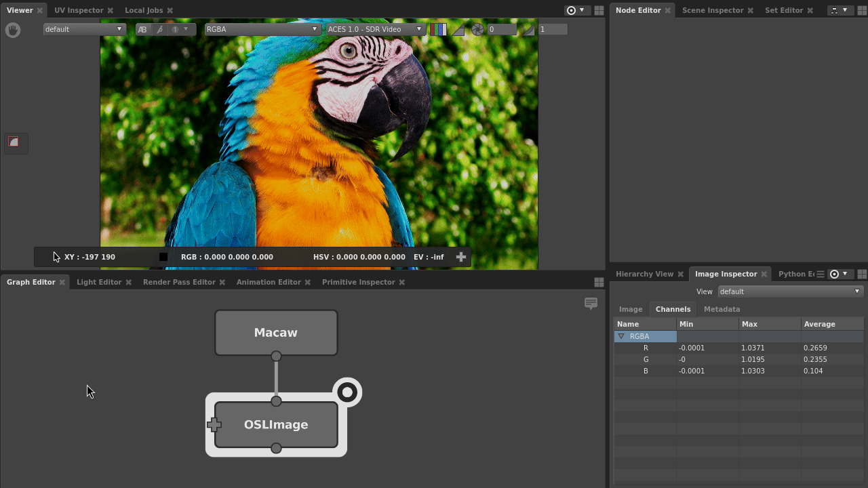868x488 pixels.
Task: Toggle the focus circle on OSLImage node
Action: (x=347, y=392)
